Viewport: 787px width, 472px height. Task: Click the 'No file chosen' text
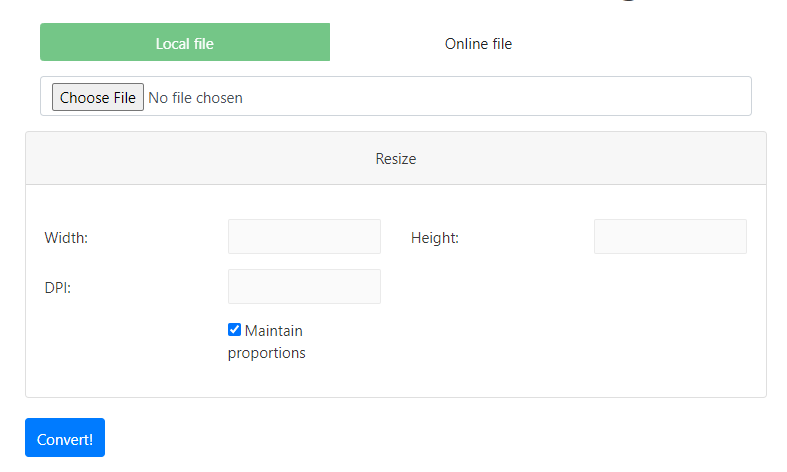(195, 98)
